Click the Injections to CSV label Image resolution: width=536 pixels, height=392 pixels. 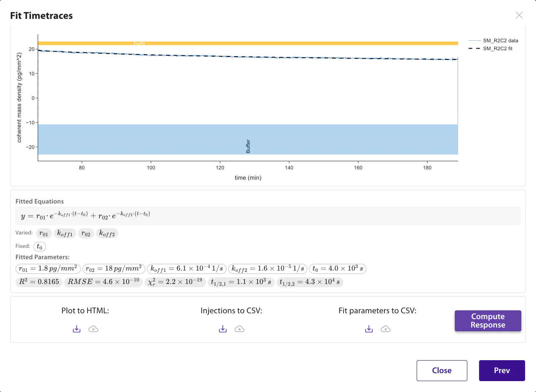pos(231,311)
